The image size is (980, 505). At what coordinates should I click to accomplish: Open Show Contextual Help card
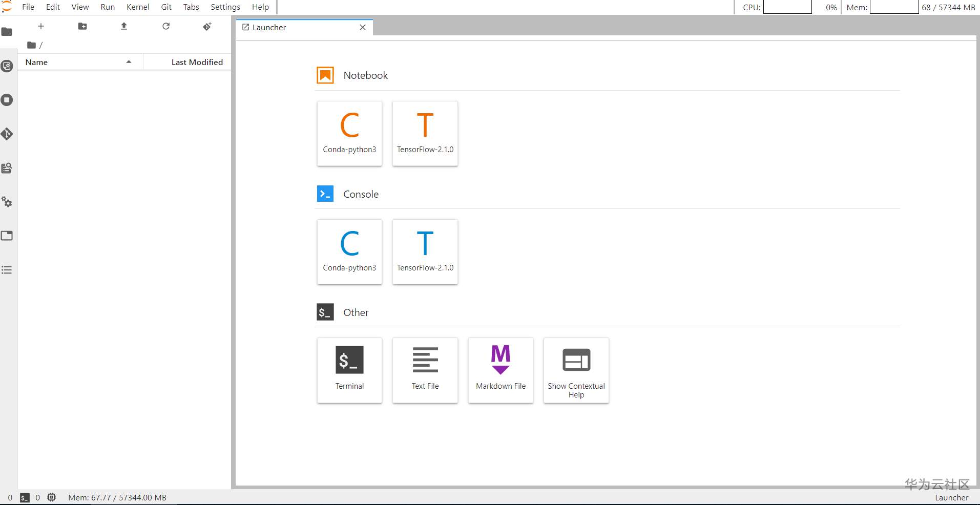[x=576, y=370]
